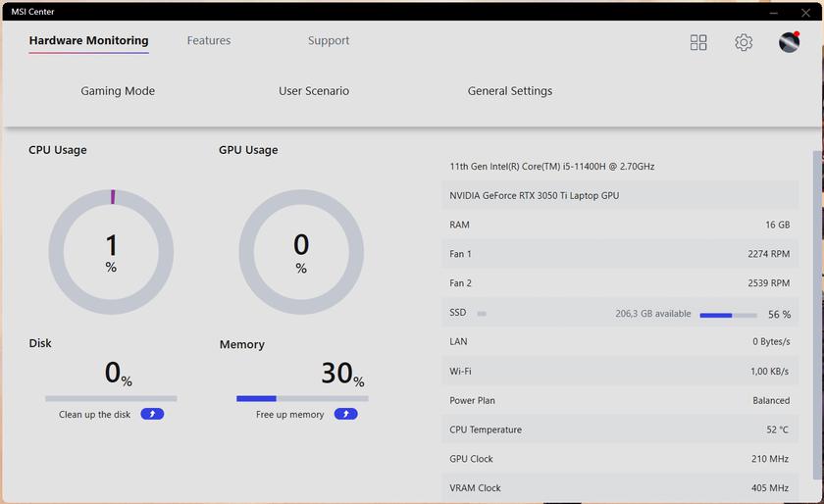Open the four-square apps grid icon
The height and width of the screenshot is (504, 824).
(x=698, y=42)
